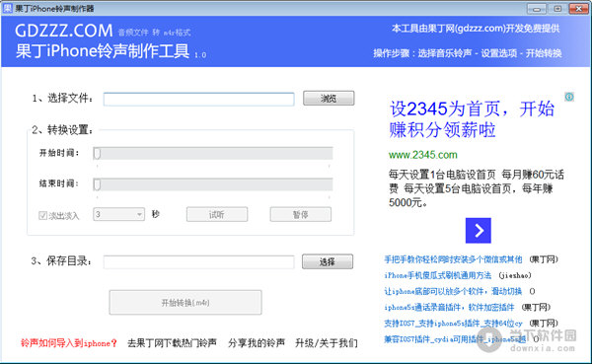Open the 设2345为首页 ad headline
This screenshot has width=592, height=364.
click(x=472, y=119)
